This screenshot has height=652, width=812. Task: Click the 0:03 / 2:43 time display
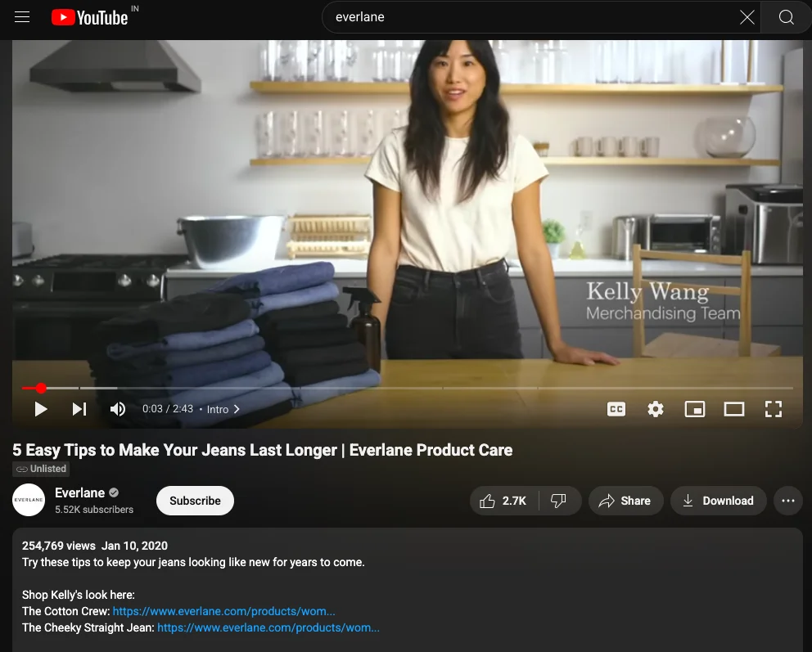[x=168, y=409]
